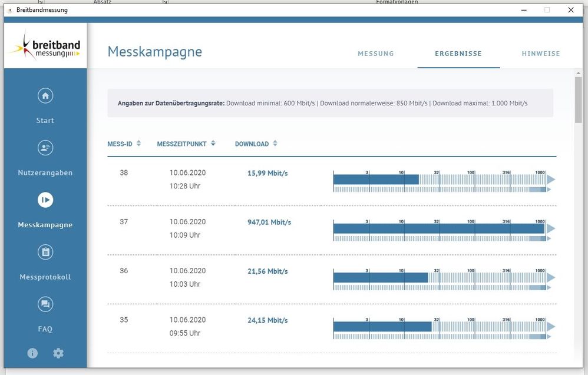Switch to the ERGEBNISSE tab
The height and width of the screenshot is (375, 588).
458,54
